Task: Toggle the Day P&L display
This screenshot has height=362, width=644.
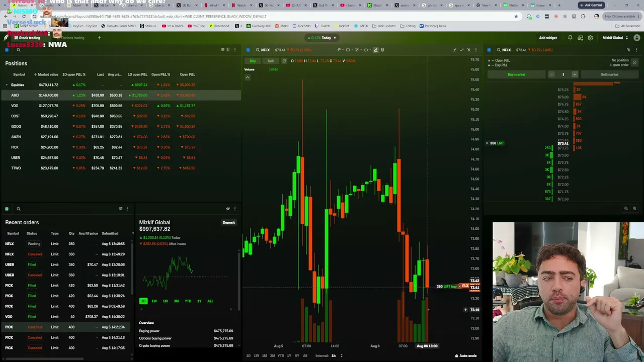Action: (498, 65)
